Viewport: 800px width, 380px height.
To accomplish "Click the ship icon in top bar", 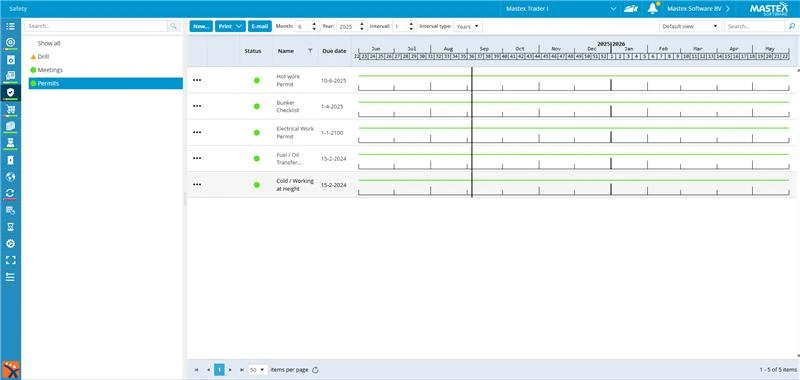I will click(x=631, y=9).
